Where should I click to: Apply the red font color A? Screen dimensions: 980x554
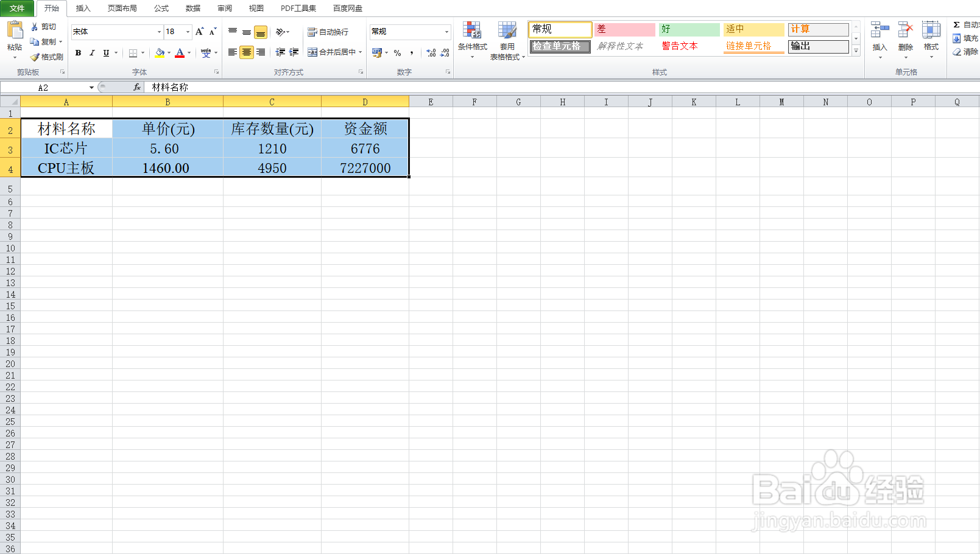click(x=180, y=53)
